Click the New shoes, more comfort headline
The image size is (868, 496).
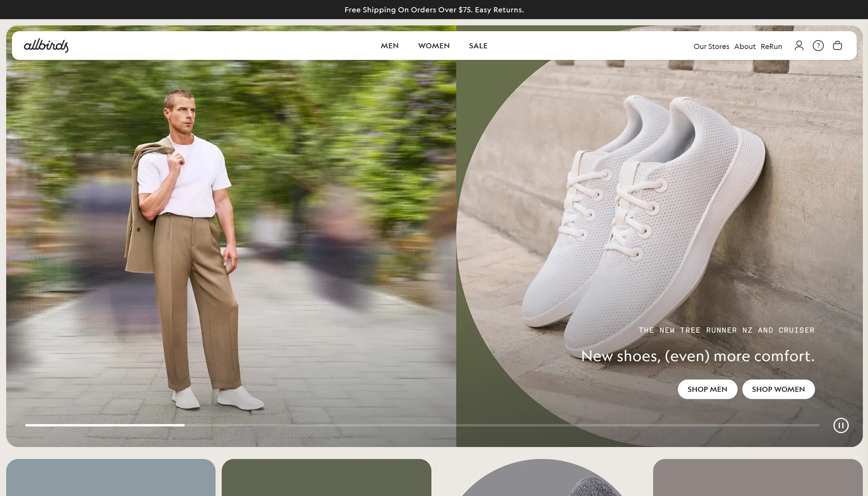(x=698, y=356)
